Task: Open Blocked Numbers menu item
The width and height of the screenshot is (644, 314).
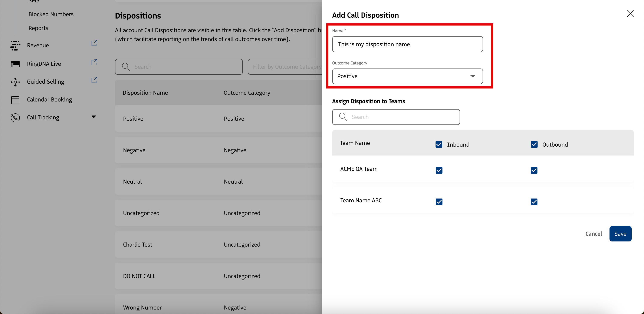Action: click(51, 14)
